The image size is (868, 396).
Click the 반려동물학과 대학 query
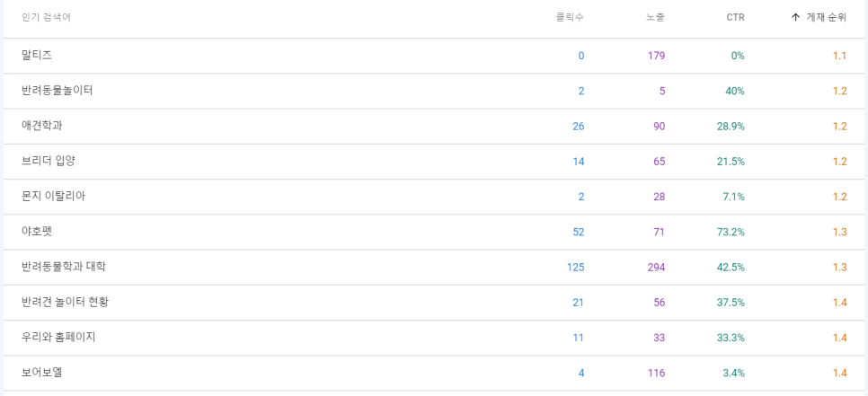(64, 267)
